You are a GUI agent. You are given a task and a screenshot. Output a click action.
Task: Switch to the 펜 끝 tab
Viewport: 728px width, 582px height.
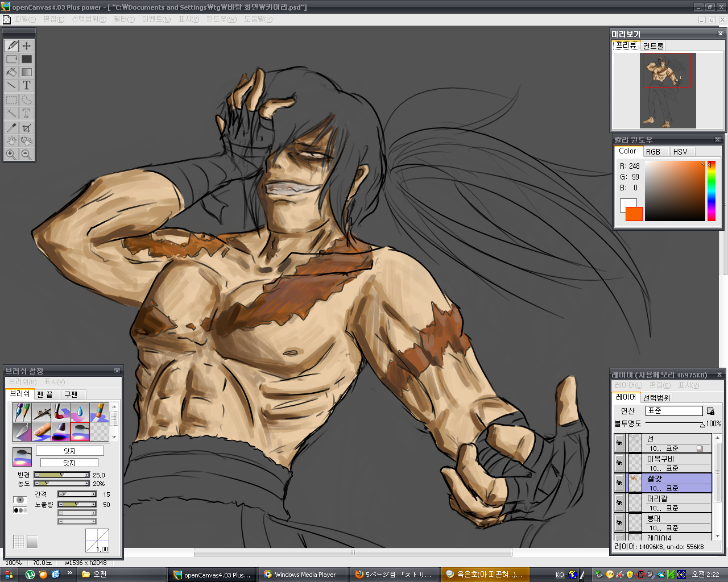pyautogui.click(x=45, y=394)
